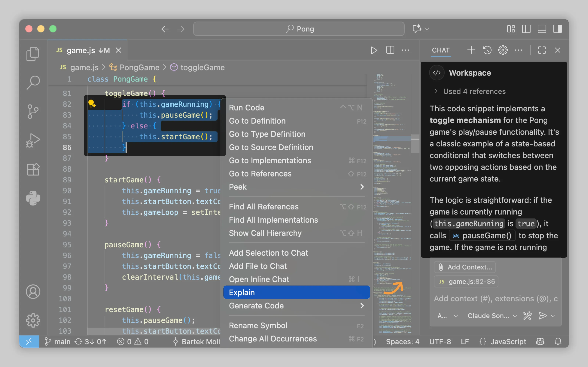This screenshot has width=588, height=367.
Task: Configure chat tools icon in input
Action: (527, 316)
